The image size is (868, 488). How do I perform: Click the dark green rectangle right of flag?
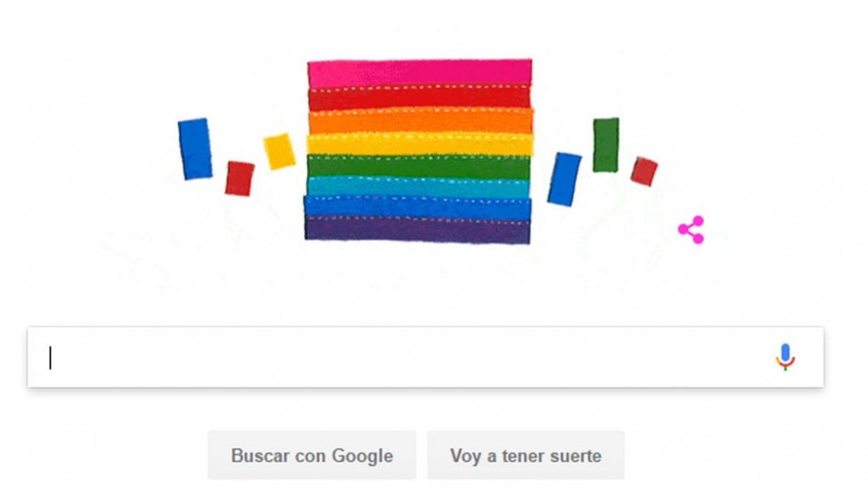607,144
